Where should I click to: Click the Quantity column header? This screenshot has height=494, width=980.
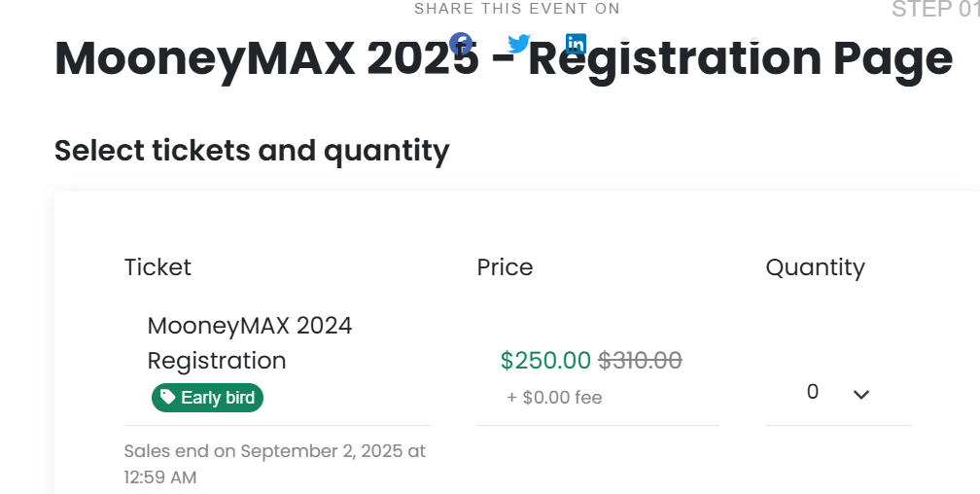(816, 267)
